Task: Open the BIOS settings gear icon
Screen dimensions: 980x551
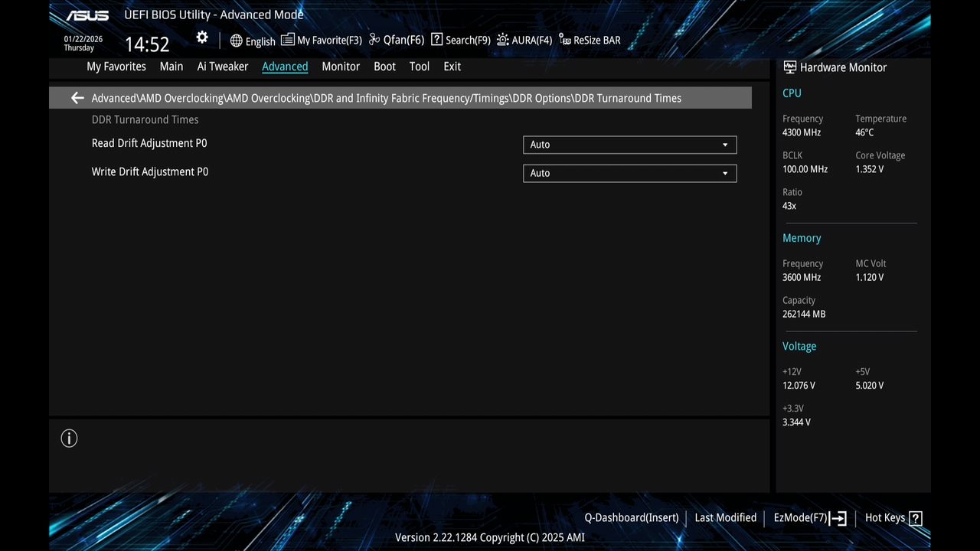Action: [201, 37]
